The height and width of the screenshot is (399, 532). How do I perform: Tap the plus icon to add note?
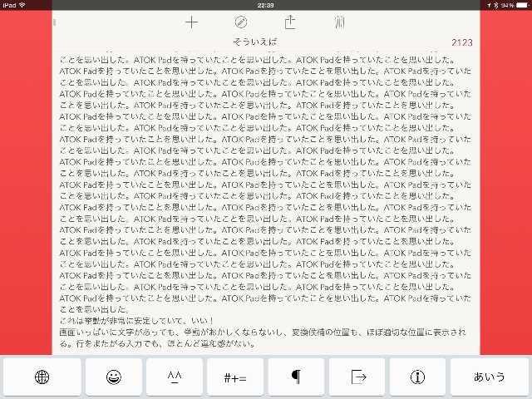(x=191, y=22)
